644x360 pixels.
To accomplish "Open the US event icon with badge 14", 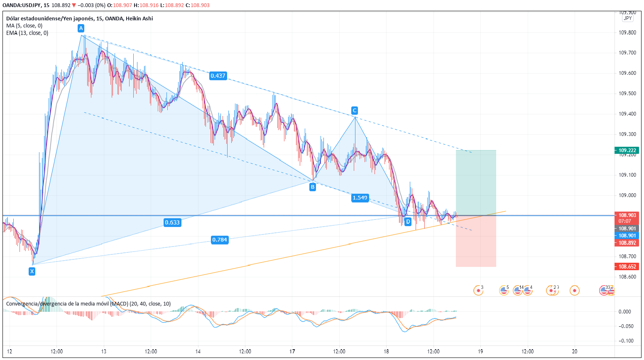I will [x=517, y=291].
